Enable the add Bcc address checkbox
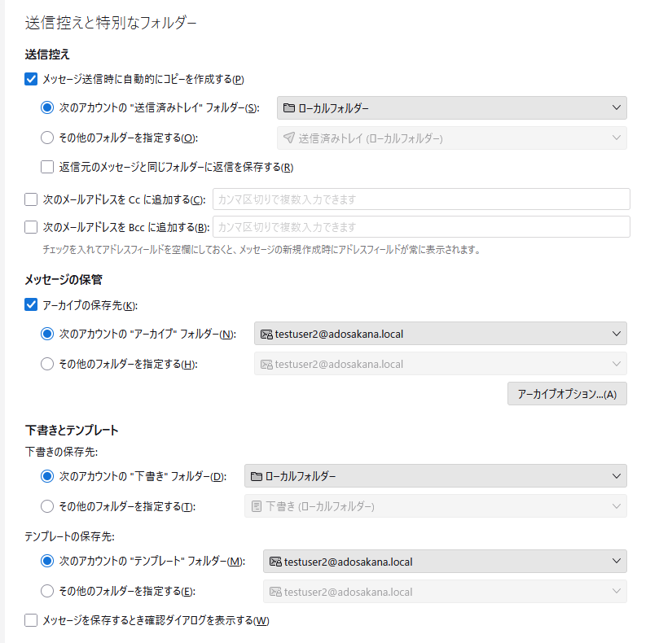672x643 pixels. [32, 227]
